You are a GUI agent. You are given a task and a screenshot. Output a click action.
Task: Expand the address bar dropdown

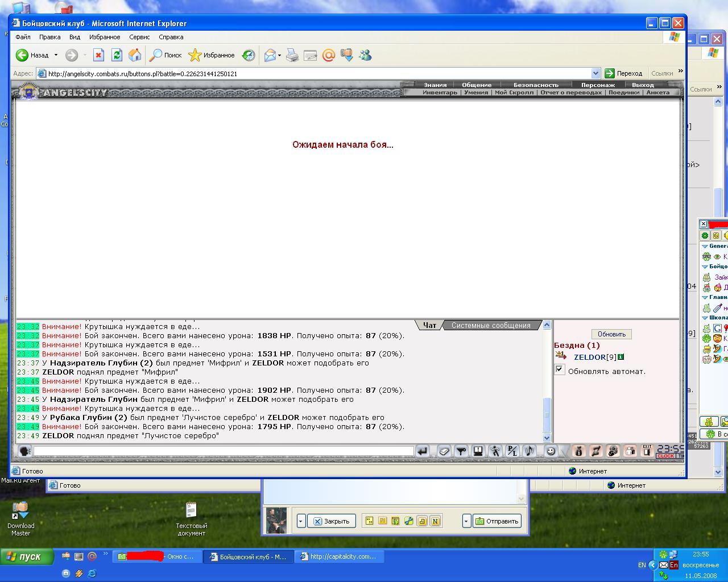pos(595,73)
